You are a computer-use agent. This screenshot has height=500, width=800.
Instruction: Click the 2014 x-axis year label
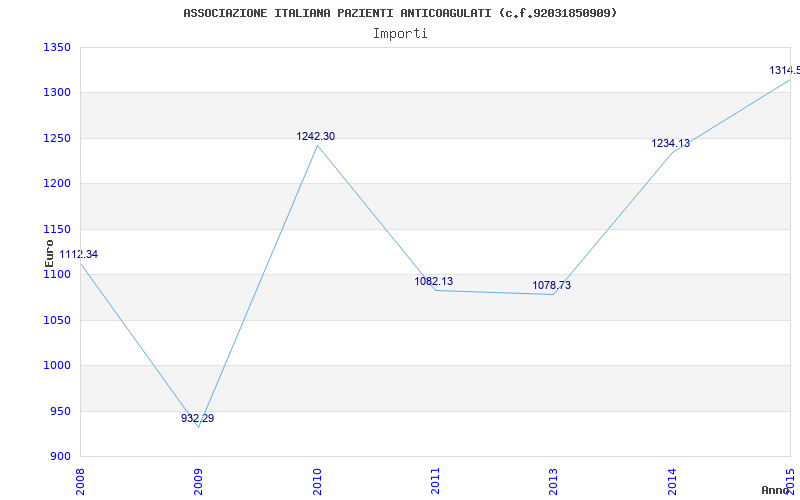[672, 481]
